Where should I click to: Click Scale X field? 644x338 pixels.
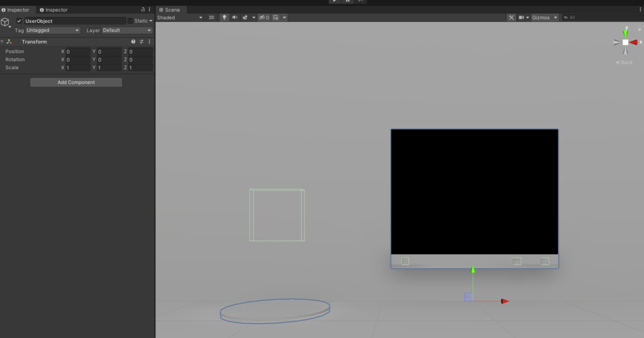click(x=77, y=68)
